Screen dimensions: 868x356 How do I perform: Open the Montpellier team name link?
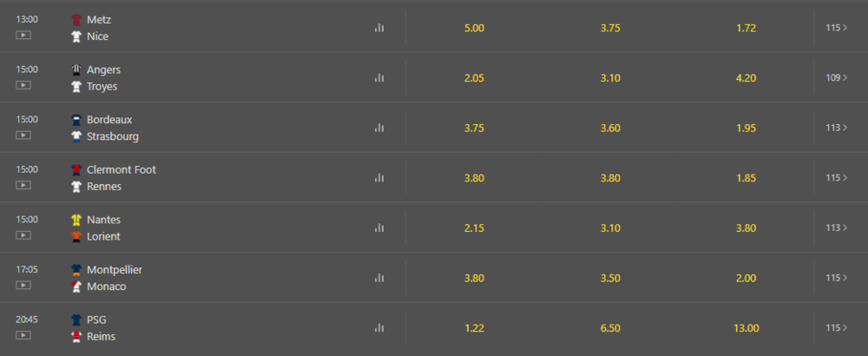(115, 270)
